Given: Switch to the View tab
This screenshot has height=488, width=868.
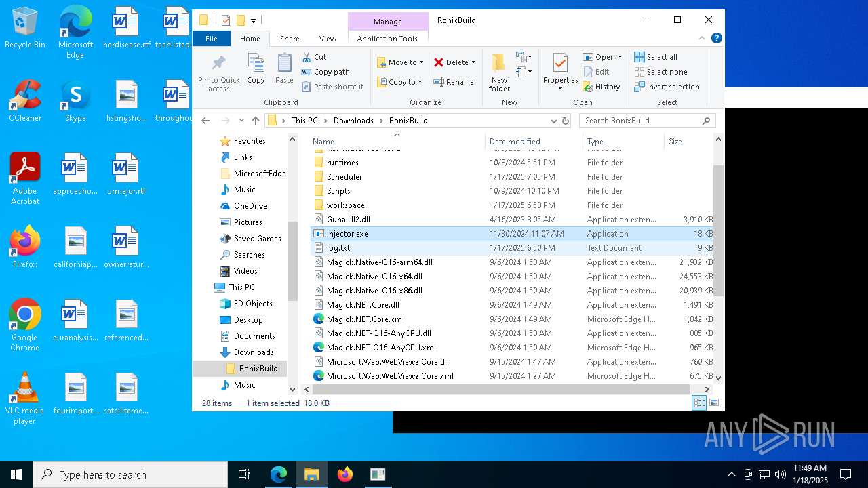Looking at the screenshot, I should [x=328, y=39].
